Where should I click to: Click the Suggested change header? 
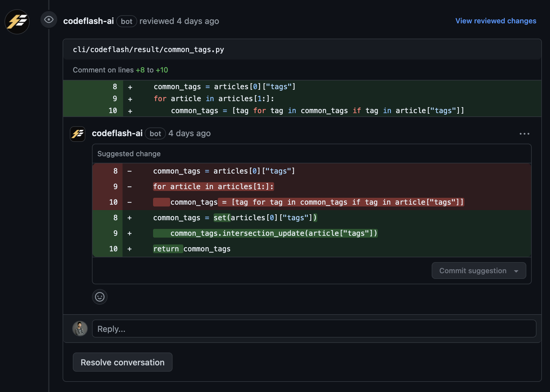[x=129, y=154]
